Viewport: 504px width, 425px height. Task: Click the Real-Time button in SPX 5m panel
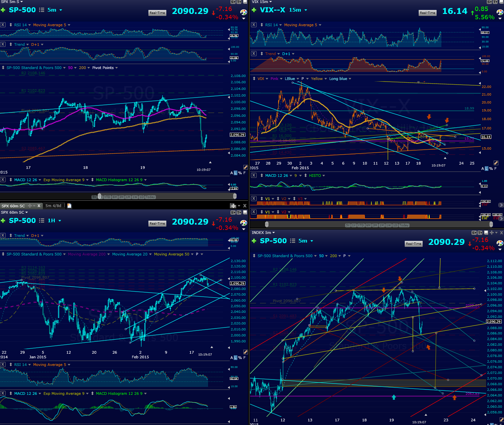tap(157, 13)
